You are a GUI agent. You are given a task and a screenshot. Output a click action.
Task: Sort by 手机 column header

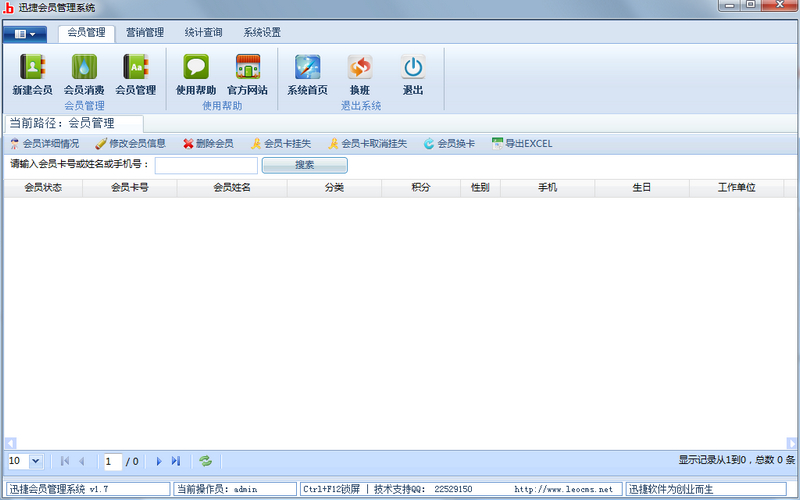pyautogui.click(x=547, y=188)
